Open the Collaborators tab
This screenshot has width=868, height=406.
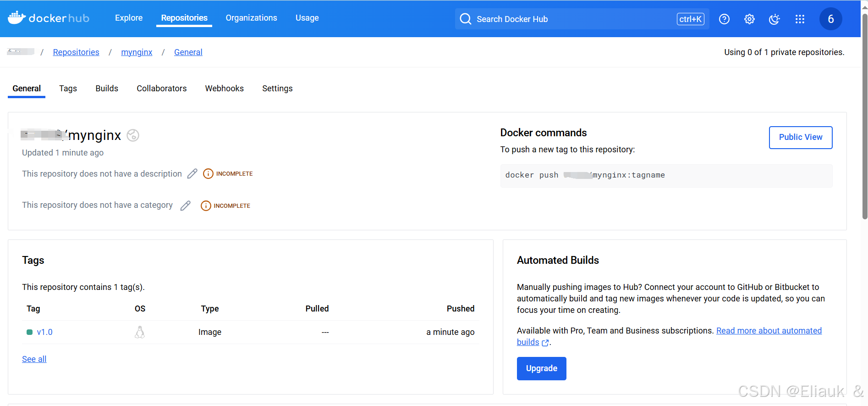[x=162, y=89]
